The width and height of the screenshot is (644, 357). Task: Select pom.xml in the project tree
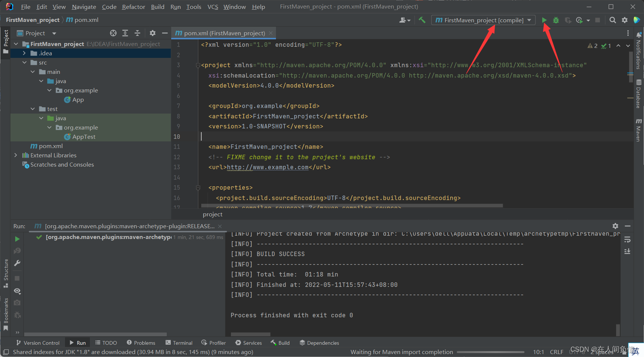pos(46,146)
